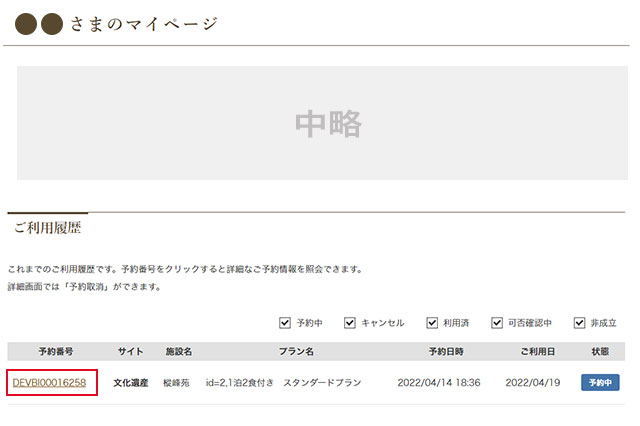
Task: Click the first brown circle in title
Action: (27, 23)
